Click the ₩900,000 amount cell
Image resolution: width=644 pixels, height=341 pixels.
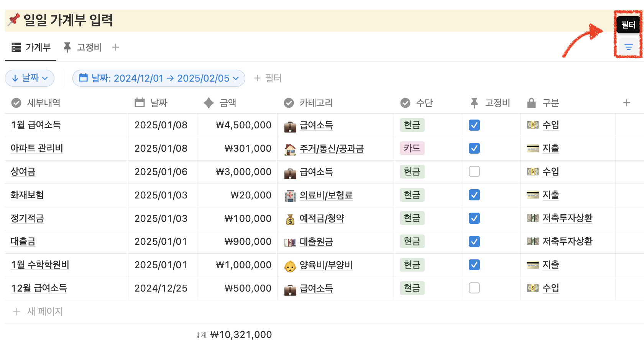(237, 241)
